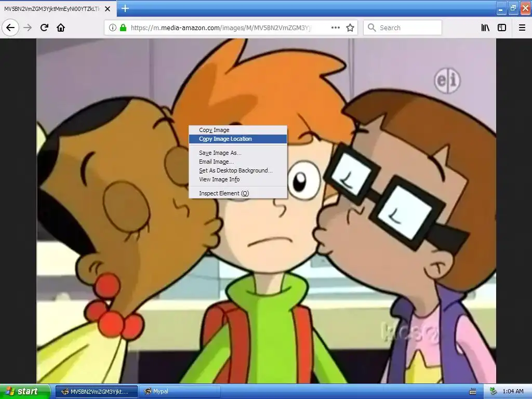This screenshot has width=532, height=399.
Task: Switch to Mypal taskbar button
Action: (x=180, y=392)
